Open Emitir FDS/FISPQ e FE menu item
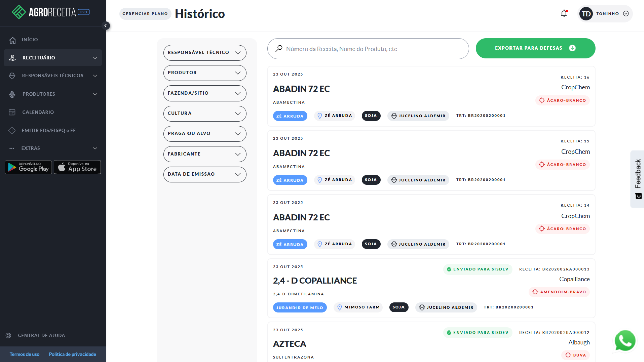The width and height of the screenshot is (644, 362). (x=49, y=130)
